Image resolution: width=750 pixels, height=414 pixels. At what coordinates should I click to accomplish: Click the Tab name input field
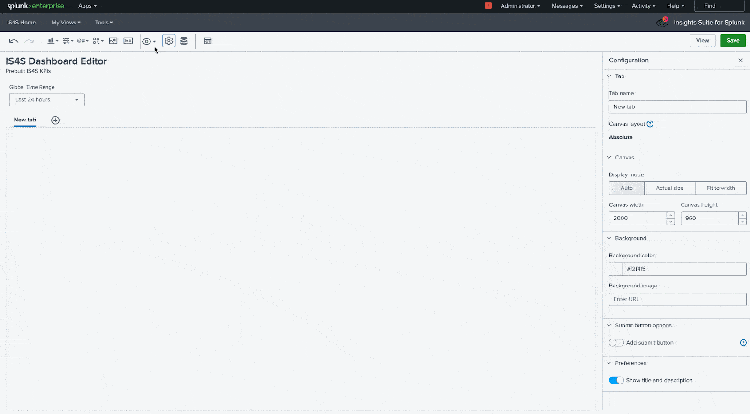678,106
